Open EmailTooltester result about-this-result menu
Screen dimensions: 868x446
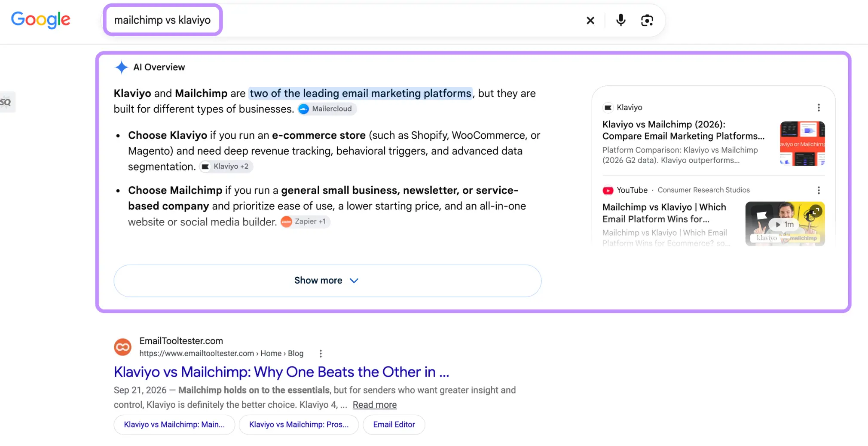point(321,354)
